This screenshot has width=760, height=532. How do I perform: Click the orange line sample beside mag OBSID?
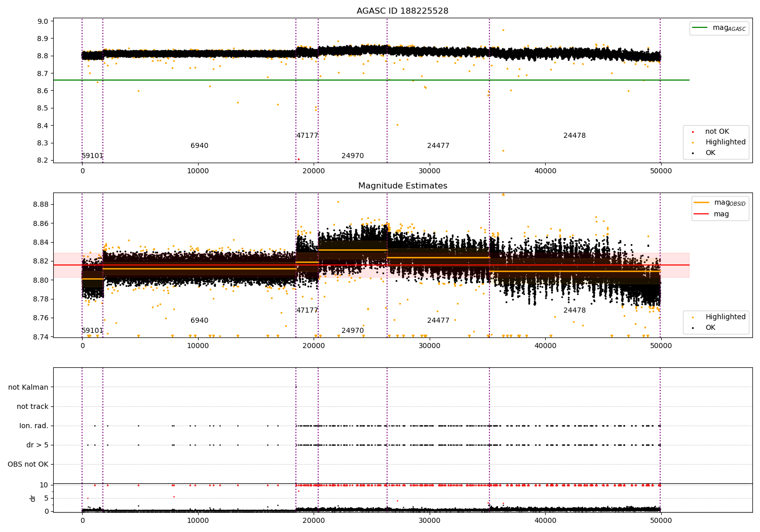point(701,203)
